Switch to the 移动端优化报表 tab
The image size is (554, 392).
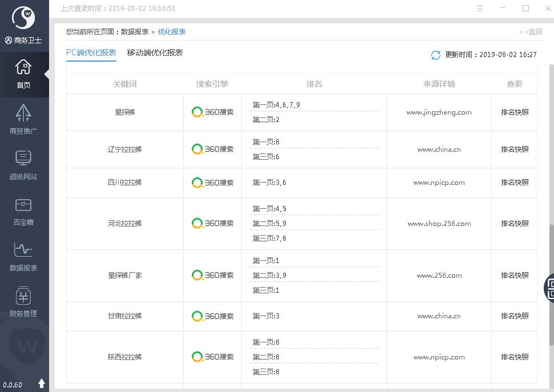tap(155, 53)
